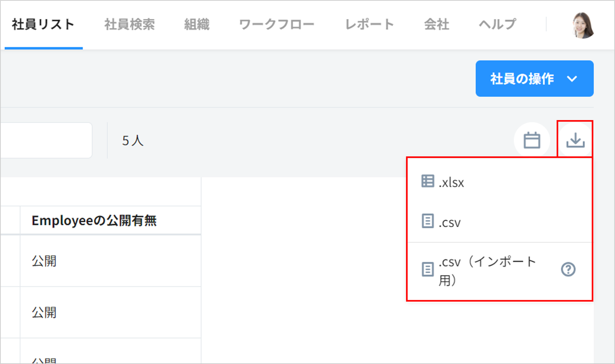The height and width of the screenshot is (364, 615).
Task: Switch to the 社員リスト tab
Action: [43, 25]
